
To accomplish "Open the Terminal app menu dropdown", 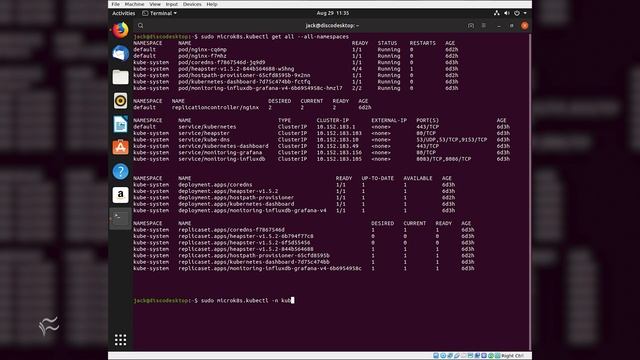I will click(160, 13).
